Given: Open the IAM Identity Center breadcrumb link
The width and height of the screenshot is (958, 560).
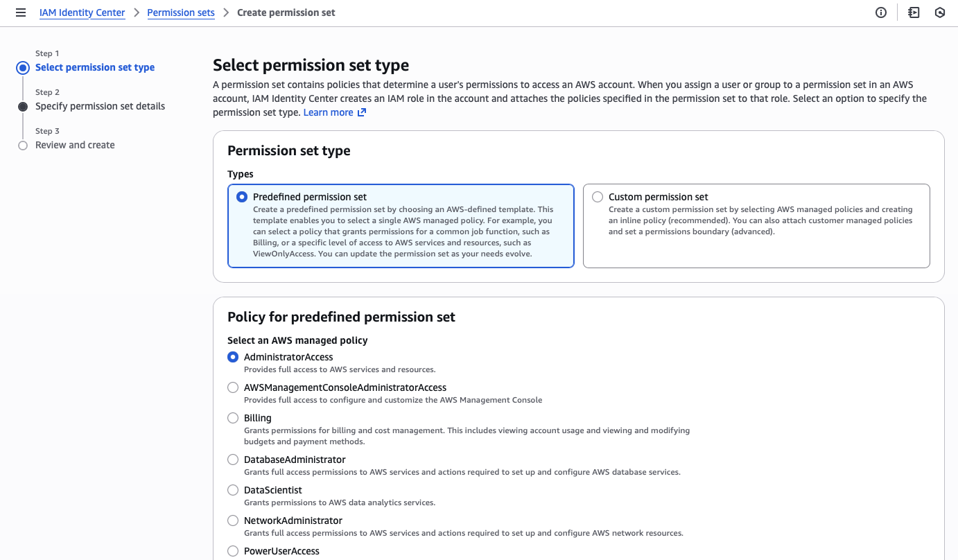Looking at the screenshot, I should coord(82,12).
